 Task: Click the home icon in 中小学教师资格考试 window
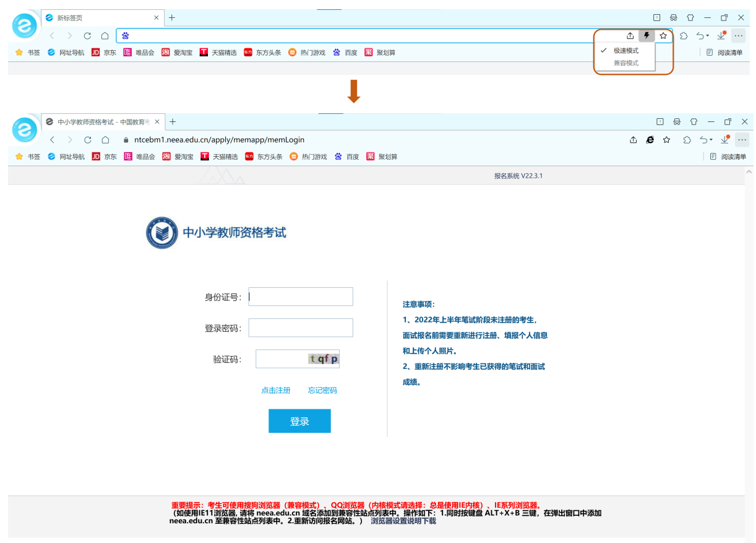point(105,140)
